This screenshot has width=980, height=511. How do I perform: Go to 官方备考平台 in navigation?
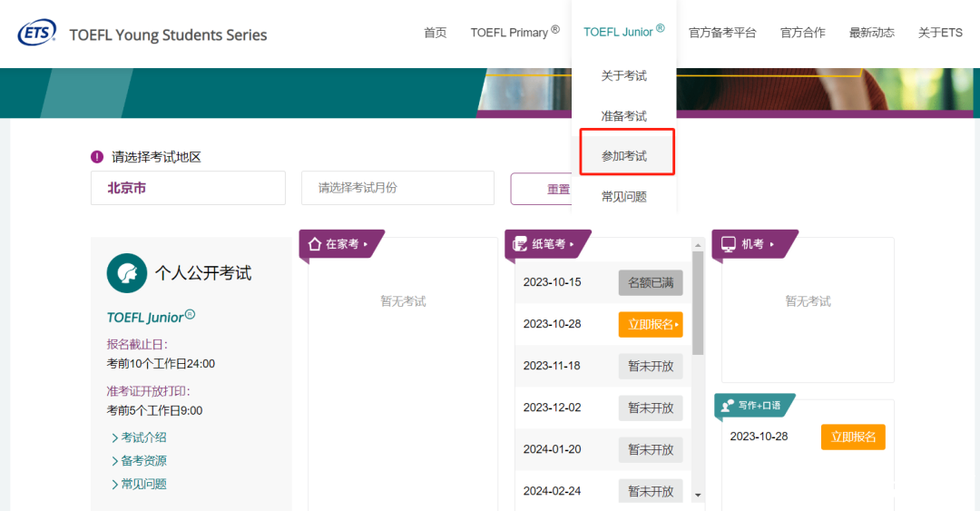pos(722,33)
